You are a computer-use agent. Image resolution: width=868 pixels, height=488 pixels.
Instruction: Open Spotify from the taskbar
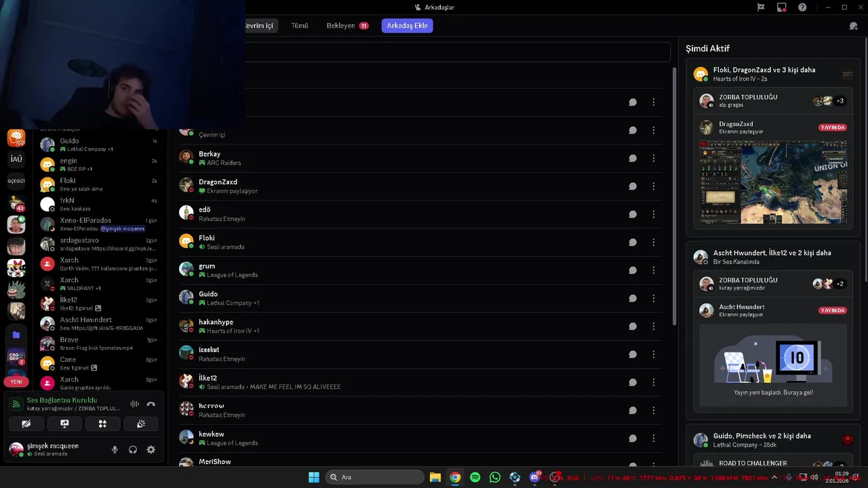tap(475, 477)
